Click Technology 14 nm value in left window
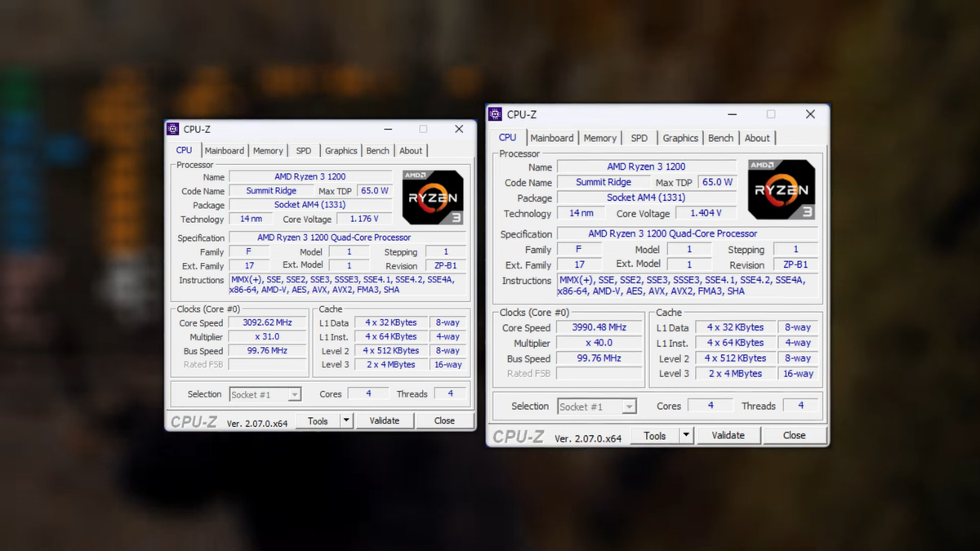Image resolution: width=980 pixels, height=551 pixels. [x=251, y=220]
